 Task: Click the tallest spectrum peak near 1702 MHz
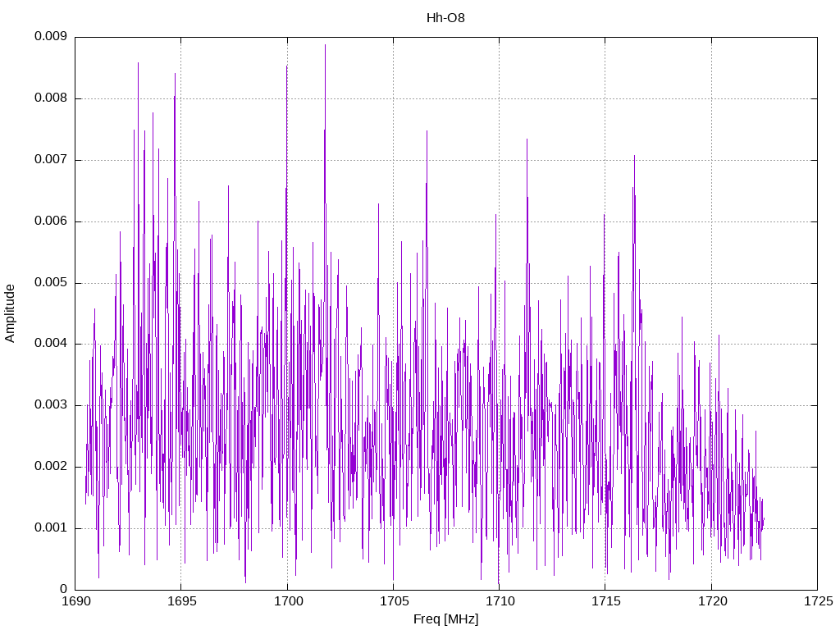point(325,46)
